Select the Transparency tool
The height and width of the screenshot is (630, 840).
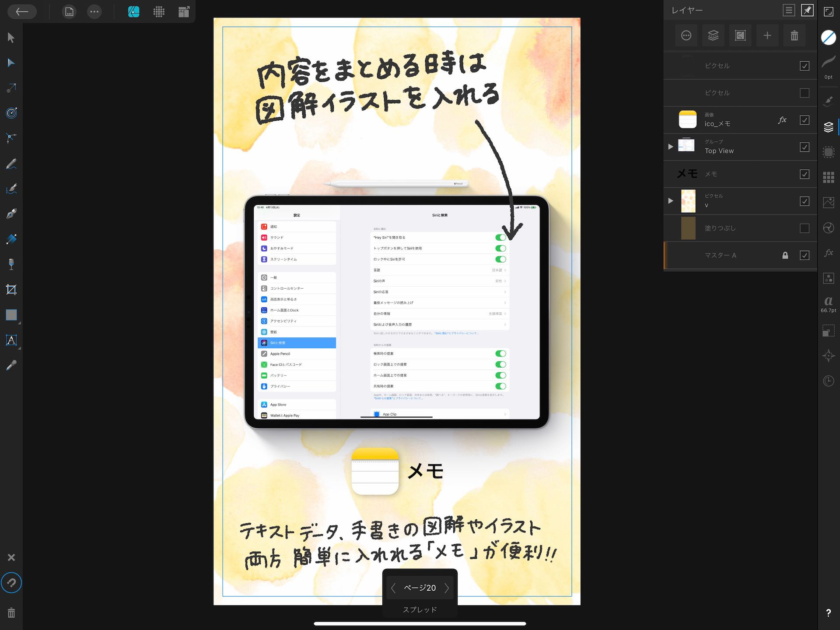pyautogui.click(x=11, y=264)
